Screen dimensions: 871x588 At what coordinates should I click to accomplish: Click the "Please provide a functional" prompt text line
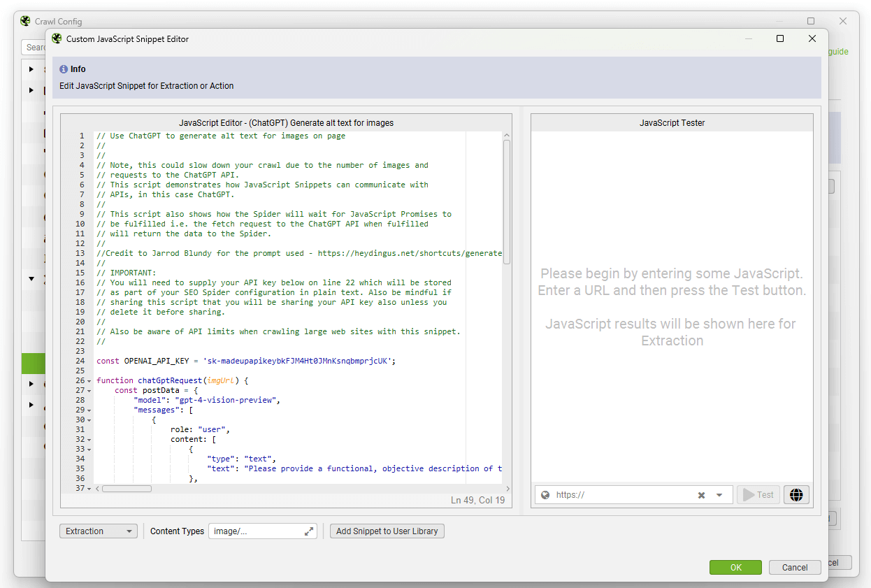click(x=354, y=469)
